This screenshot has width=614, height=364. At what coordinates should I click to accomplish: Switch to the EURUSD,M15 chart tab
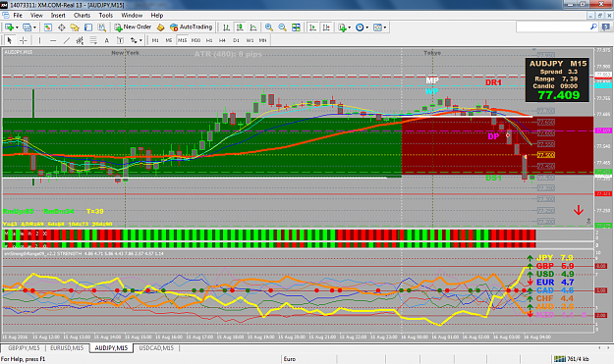(67, 348)
